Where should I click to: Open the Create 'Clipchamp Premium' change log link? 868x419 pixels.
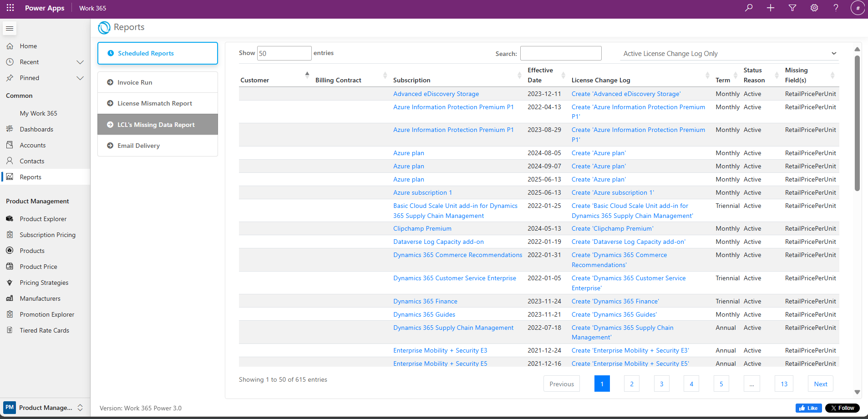pyautogui.click(x=612, y=228)
